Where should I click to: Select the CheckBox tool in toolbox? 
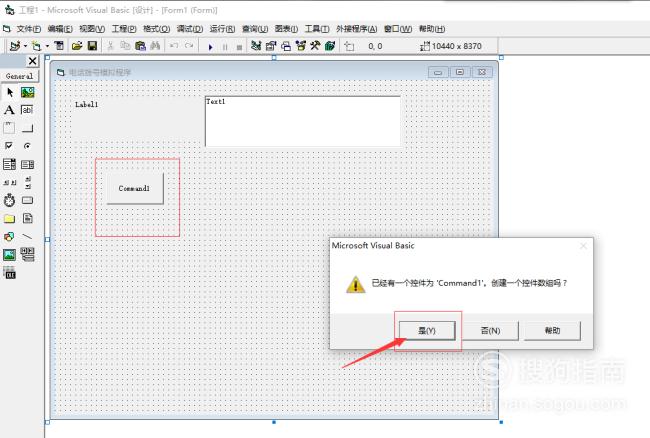[x=10, y=146]
